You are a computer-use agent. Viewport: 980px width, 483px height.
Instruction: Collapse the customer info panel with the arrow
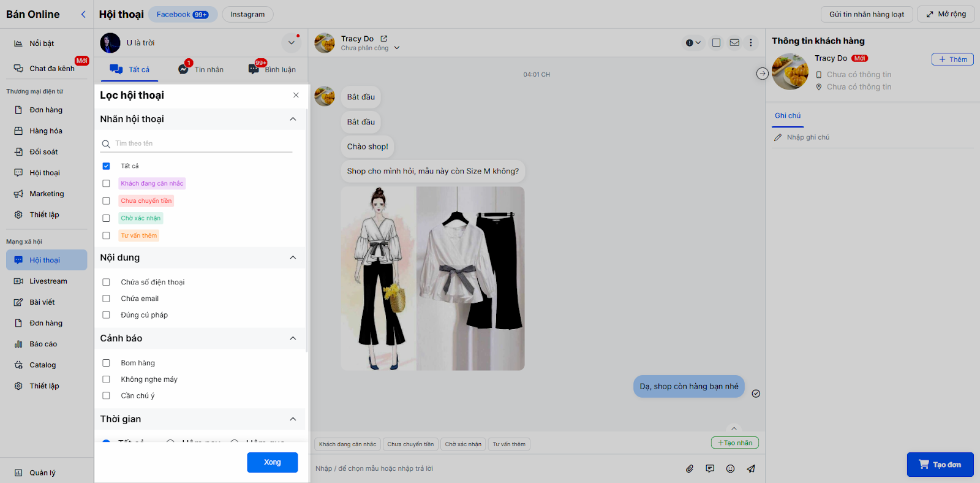pos(762,74)
